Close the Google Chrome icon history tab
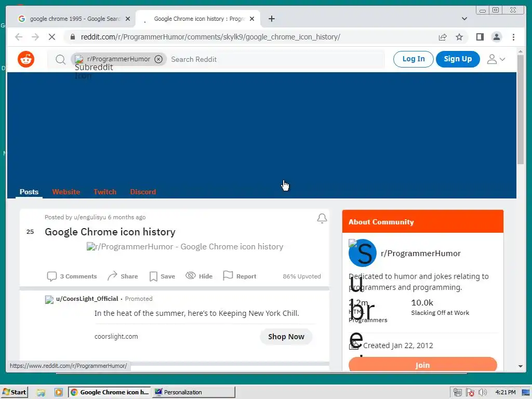The width and height of the screenshot is (532, 399). click(252, 19)
